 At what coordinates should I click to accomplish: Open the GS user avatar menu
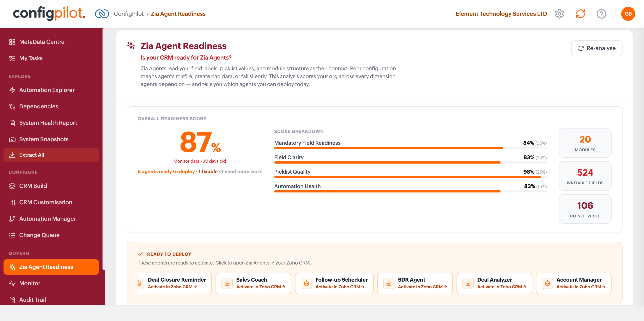(x=628, y=14)
